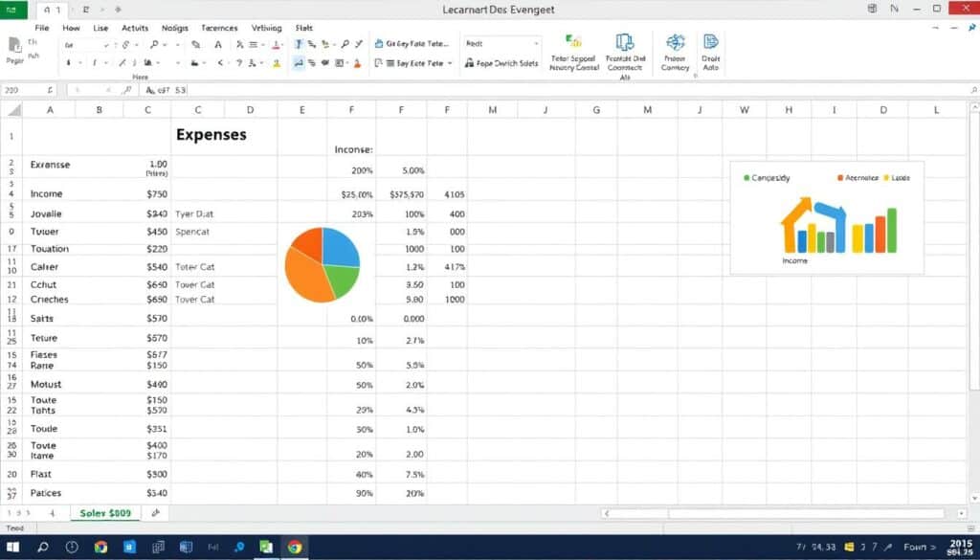Click the magnifier icon in the ribbon font group

point(154,44)
